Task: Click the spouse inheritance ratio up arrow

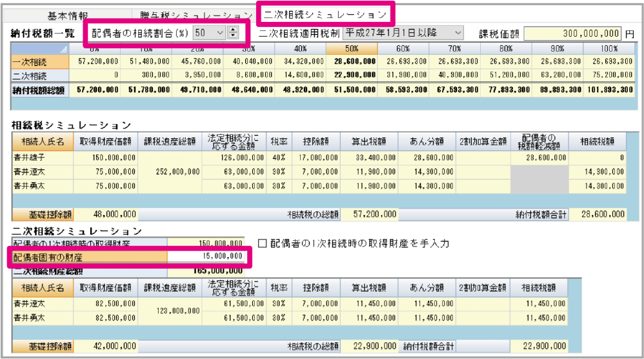Action: pos(233,29)
